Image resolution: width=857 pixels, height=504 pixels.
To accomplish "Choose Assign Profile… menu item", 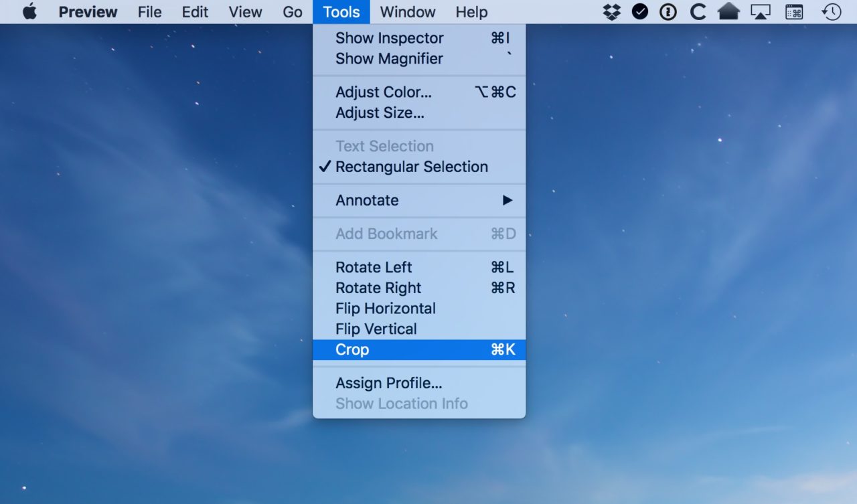I will pyautogui.click(x=419, y=384).
